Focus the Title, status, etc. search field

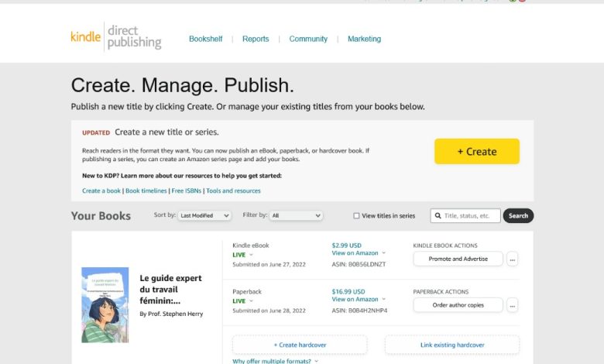pos(465,216)
